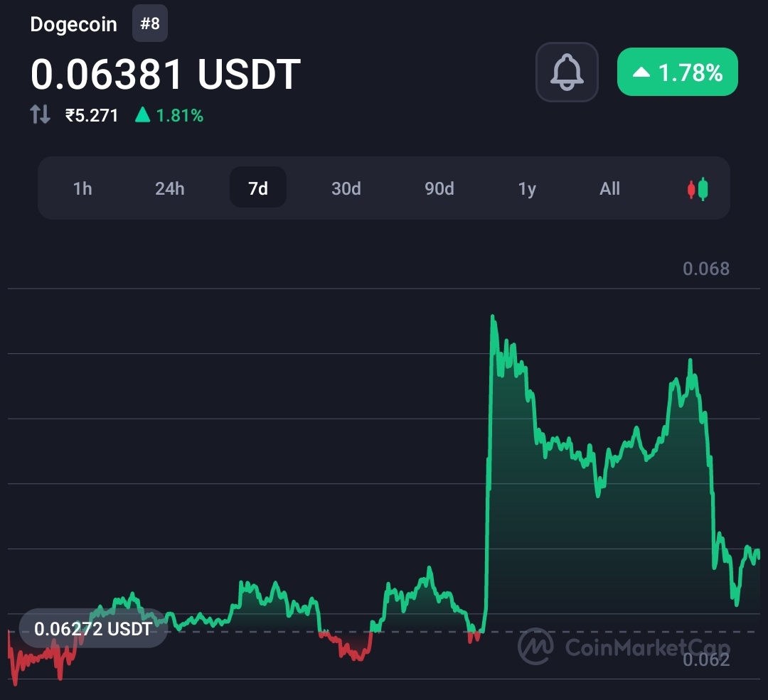Screen dimensions: 768x700
Task: Tap the currency swap arrows icon
Action: click(x=40, y=114)
